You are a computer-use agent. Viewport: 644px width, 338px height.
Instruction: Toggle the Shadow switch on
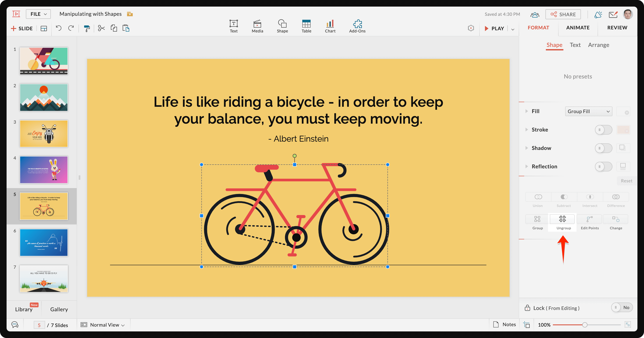603,148
